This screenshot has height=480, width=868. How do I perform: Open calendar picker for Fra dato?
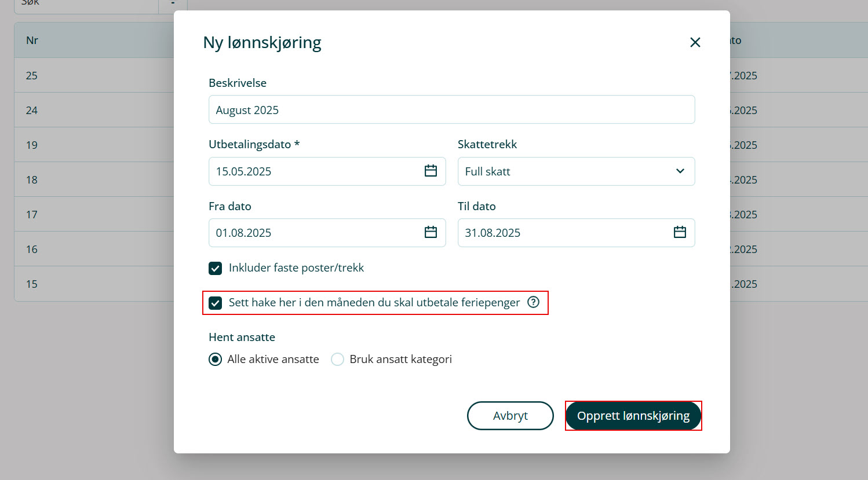(x=431, y=232)
